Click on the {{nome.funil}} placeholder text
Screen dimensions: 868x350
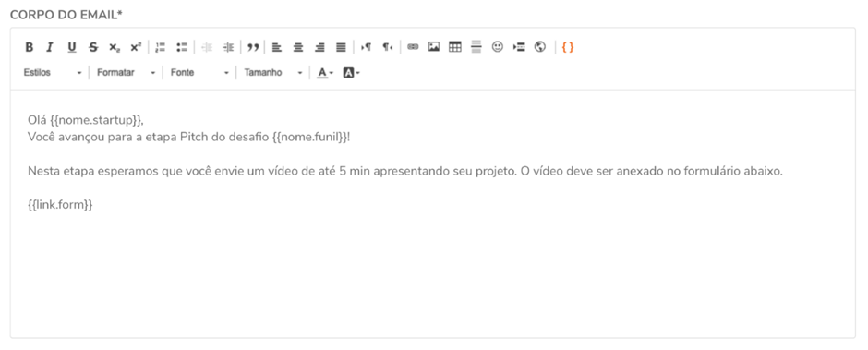point(310,137)
